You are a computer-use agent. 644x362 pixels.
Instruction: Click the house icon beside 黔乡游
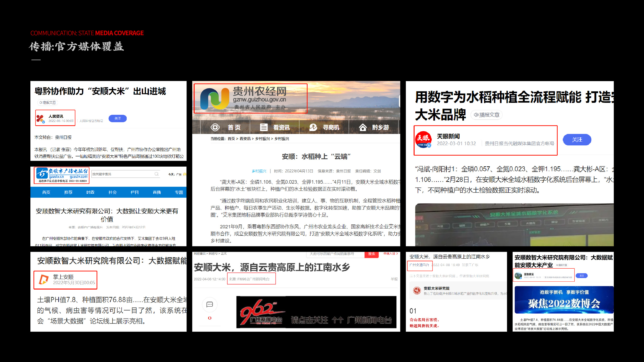(363, 127)
